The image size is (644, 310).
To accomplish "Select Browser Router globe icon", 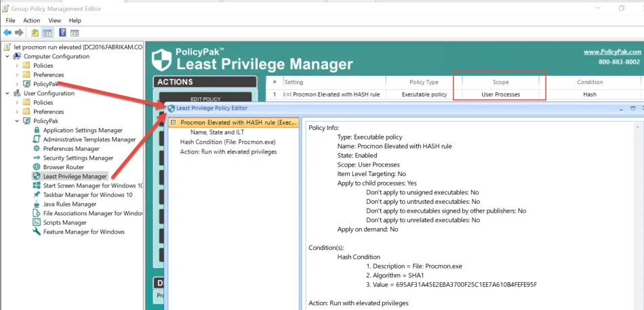I will (x=36, y=167).
